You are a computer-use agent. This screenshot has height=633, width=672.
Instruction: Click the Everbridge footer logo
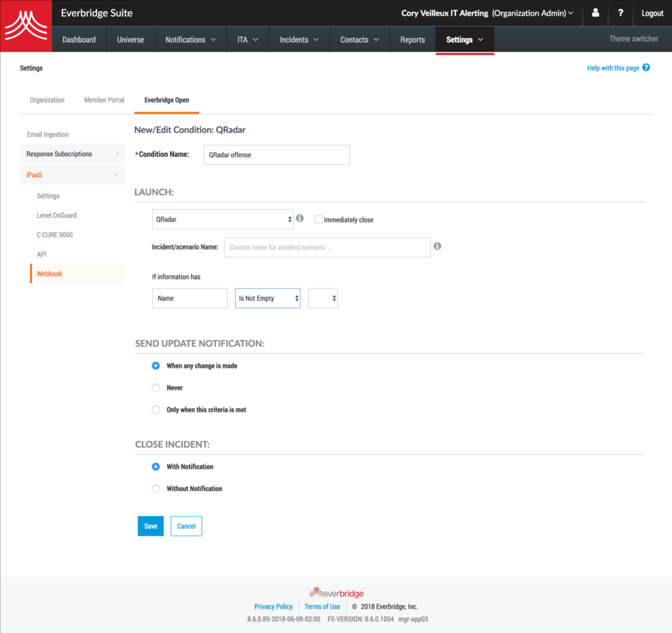337,593
